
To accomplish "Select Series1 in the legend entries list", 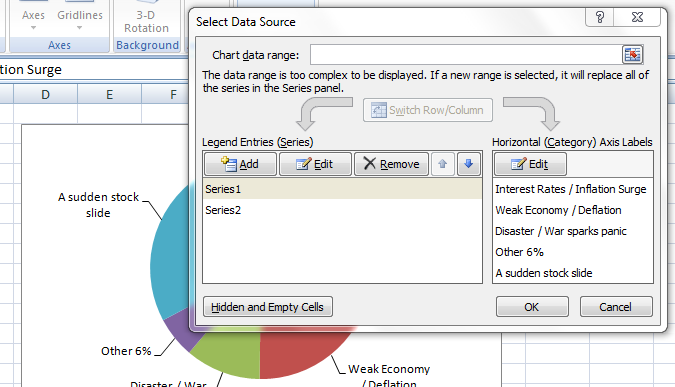I will coord(342,189).
